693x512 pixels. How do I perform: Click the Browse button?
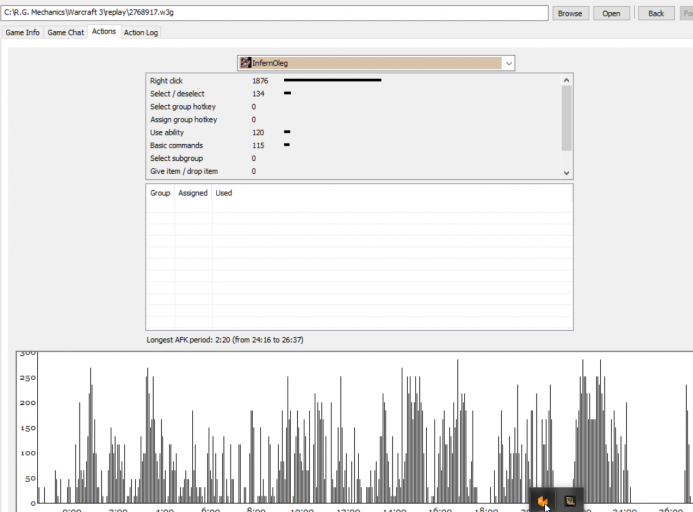click(570, 13)
